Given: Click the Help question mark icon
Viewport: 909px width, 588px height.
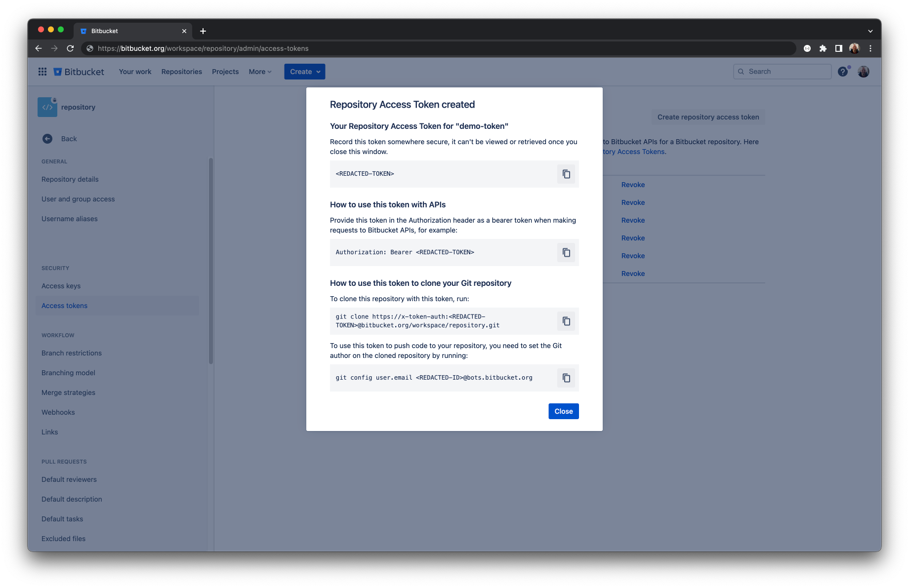Looking at the screenshot, I should 843,72.
